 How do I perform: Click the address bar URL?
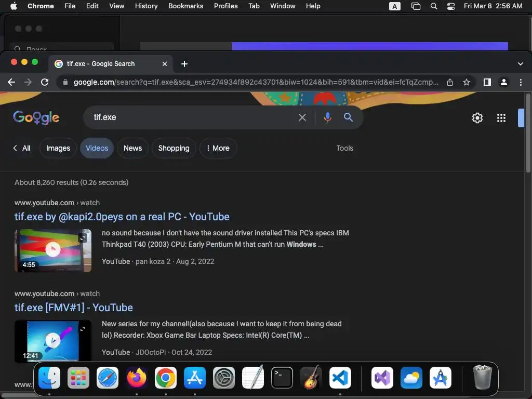256,82
